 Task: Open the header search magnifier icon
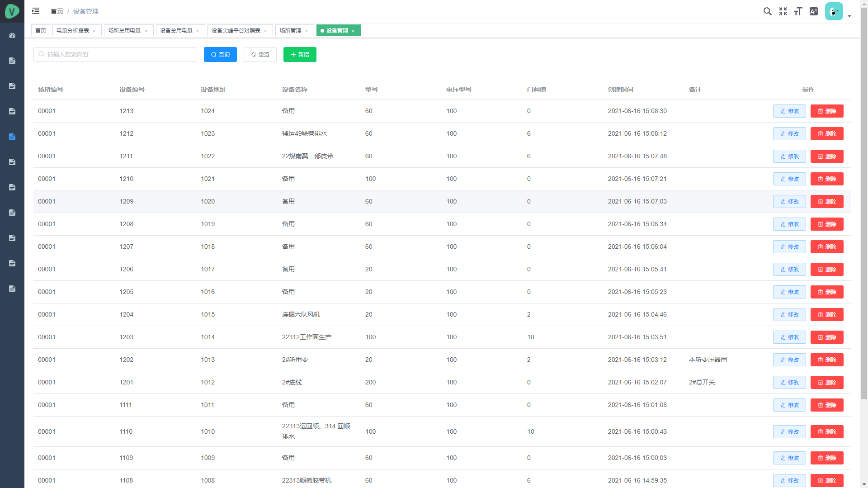(767, 11)
